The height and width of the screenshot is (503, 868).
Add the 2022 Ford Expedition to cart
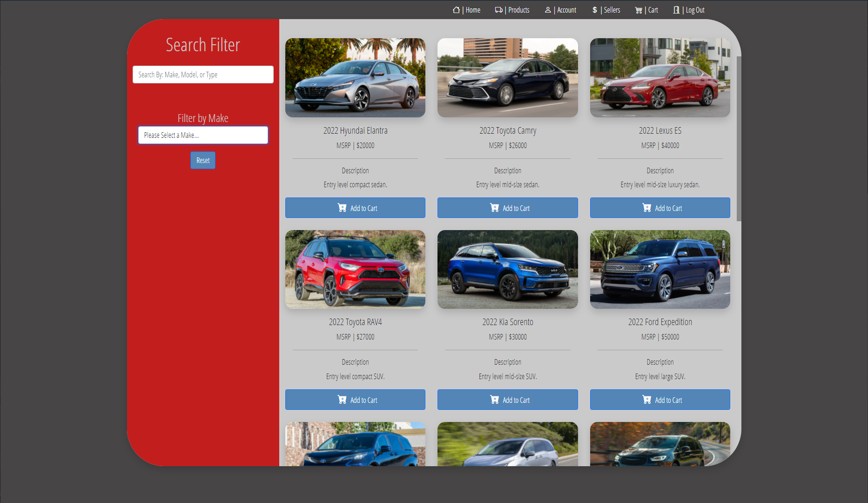(x=659, y=399)
